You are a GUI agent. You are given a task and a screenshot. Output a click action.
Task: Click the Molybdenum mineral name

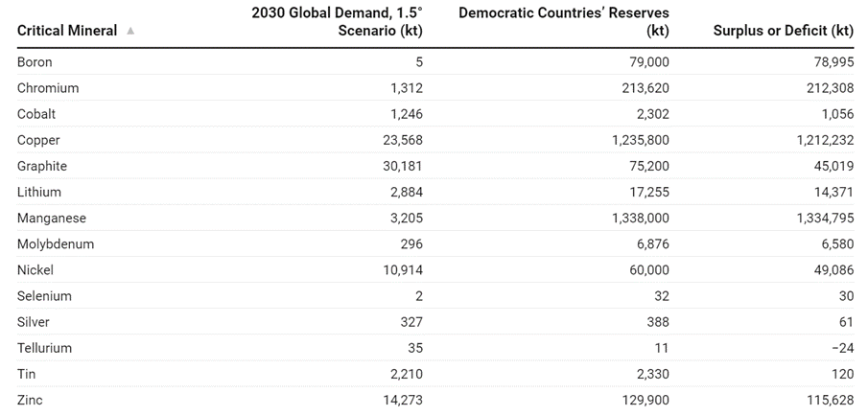tap(56, 243)
